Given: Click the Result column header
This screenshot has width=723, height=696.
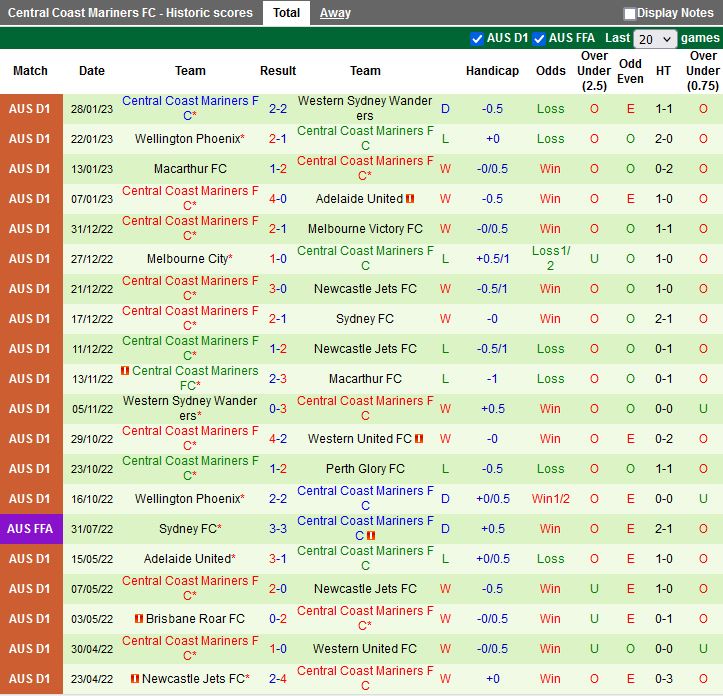Looking at the screenshot, I should pyautogui.click(x=278, y=71).
